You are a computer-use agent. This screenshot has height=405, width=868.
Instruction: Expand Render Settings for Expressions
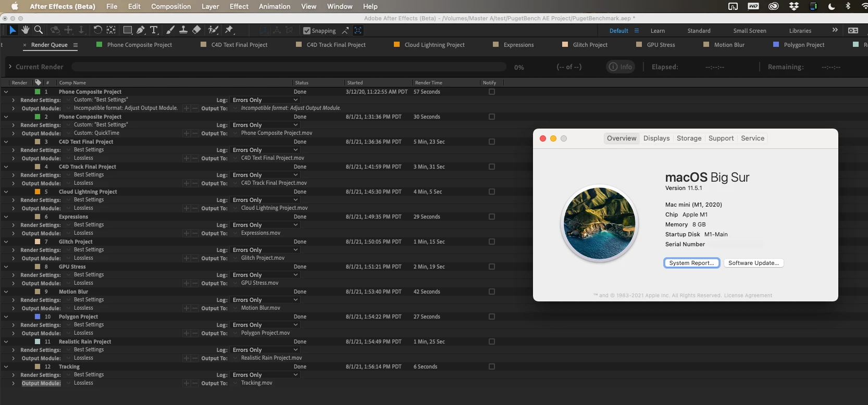pyautogui.click(x=13, y=225)
